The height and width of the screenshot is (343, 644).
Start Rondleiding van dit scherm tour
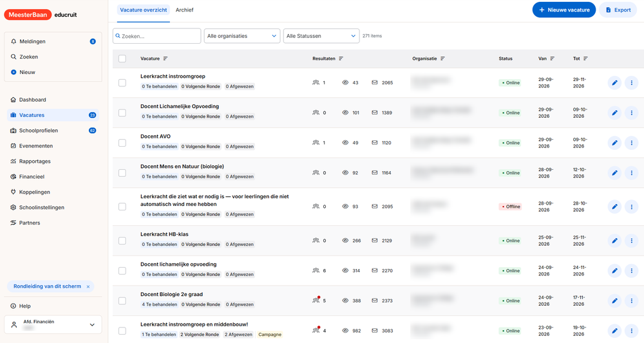pos(47,286)
